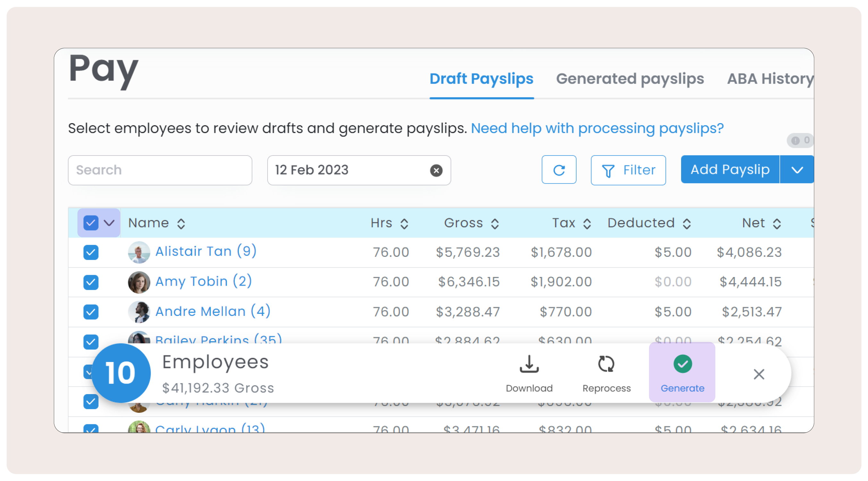Click the green Generate checkmark
The height and width of the screenshot is (481, 868).
682,364
